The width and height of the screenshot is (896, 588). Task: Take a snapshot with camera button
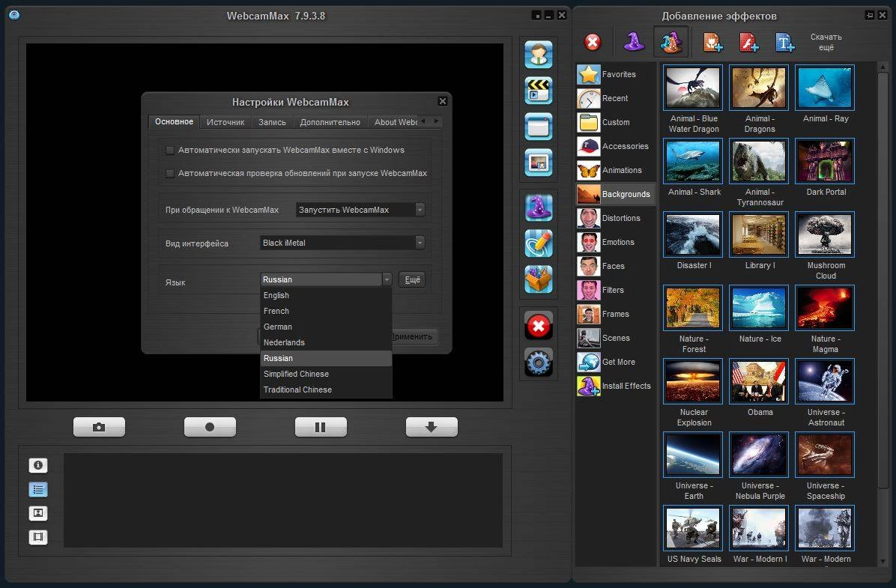[99, 427]
